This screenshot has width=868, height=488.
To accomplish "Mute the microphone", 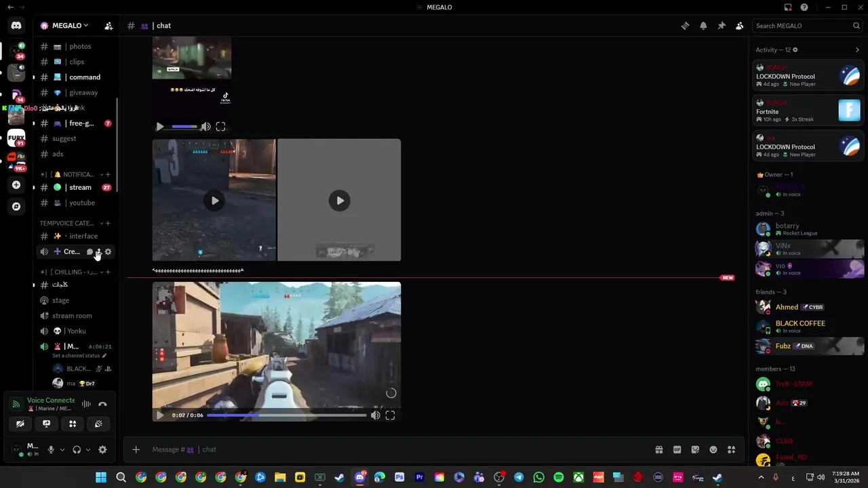I will point(51,449).
